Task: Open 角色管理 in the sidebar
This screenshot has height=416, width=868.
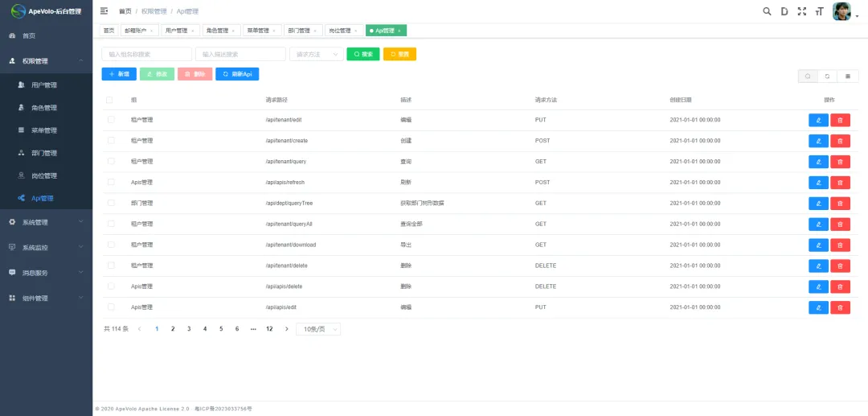Action: (44, 108)
